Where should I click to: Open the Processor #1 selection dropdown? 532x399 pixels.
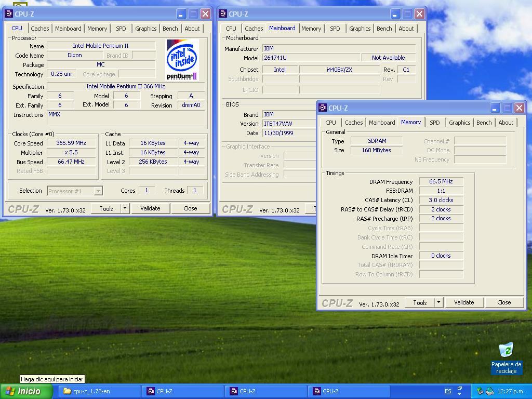click(75, 191)
